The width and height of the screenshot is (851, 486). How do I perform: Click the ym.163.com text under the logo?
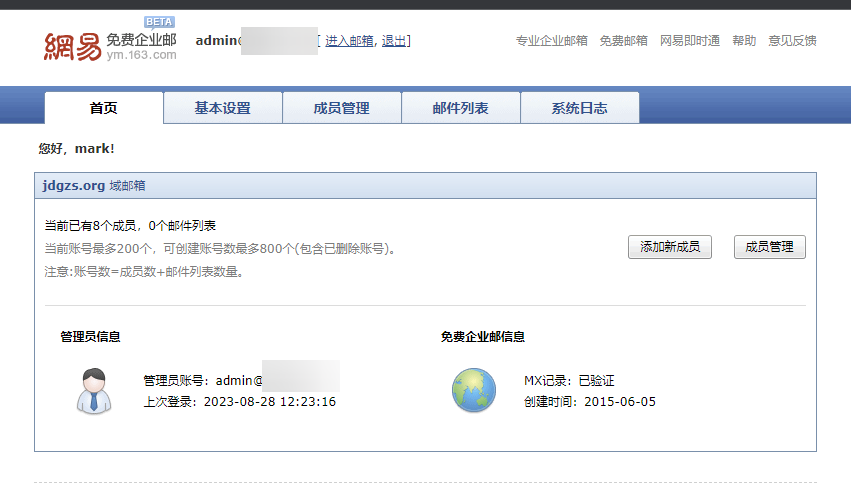click(x=142, y=55)
